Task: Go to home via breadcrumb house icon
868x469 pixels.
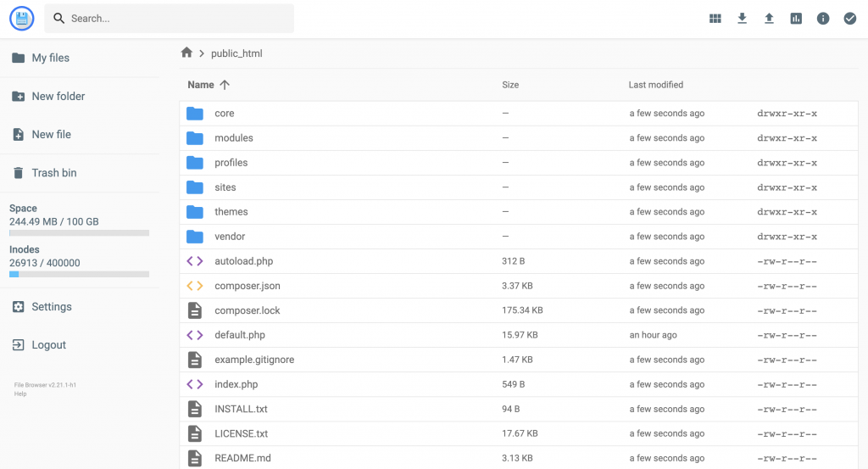Action: (x=186, y=53)
